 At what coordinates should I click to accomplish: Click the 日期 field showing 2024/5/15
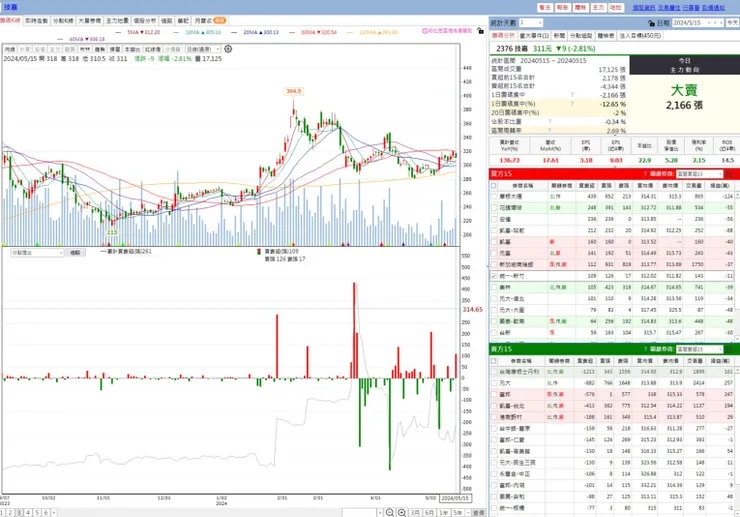(698, 23)
